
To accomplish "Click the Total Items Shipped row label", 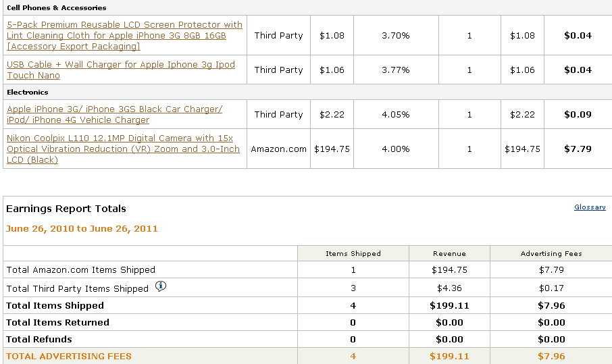I will coord(55,305).
